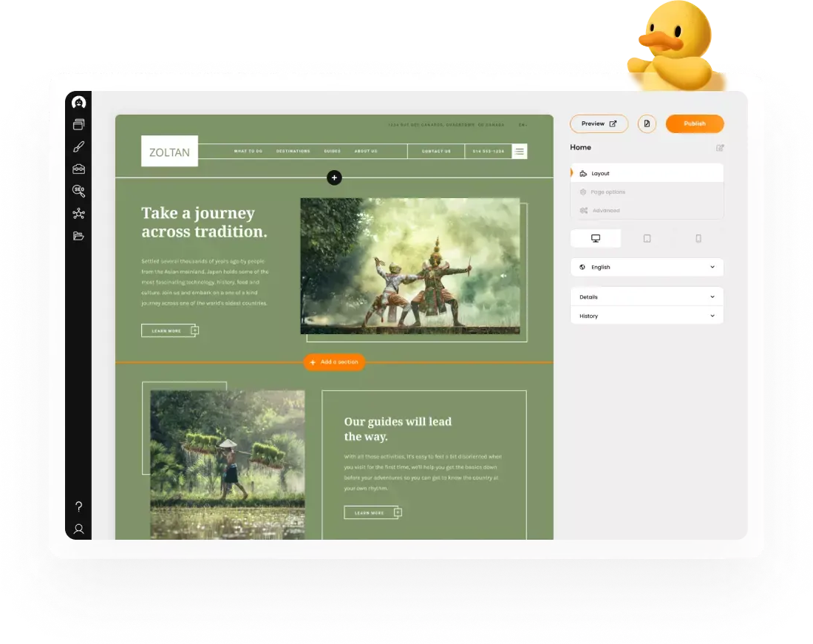Select the Layout tab in the right panel
The image size is (813, 644).
point(647,172)
